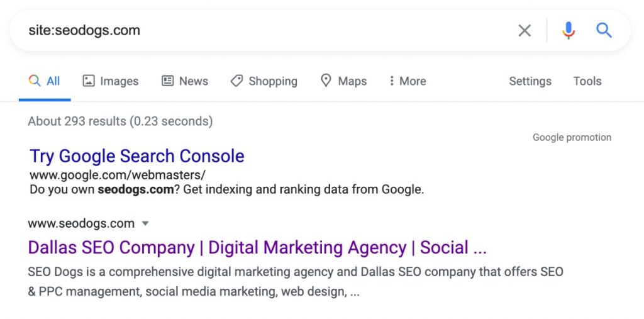Clear the search query with the X icon
Viewport: 644px width, 319px height.
tap(525, 30)
